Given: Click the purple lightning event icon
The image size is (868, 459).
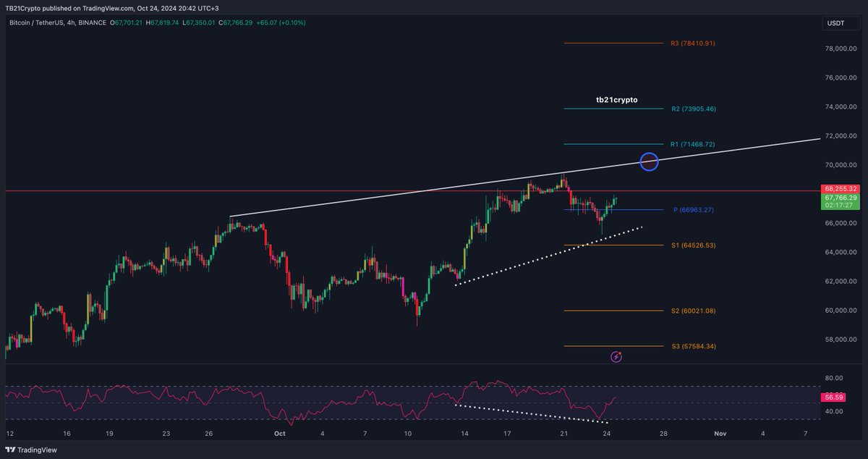Looking at the screenshot, I should (616, 356).
